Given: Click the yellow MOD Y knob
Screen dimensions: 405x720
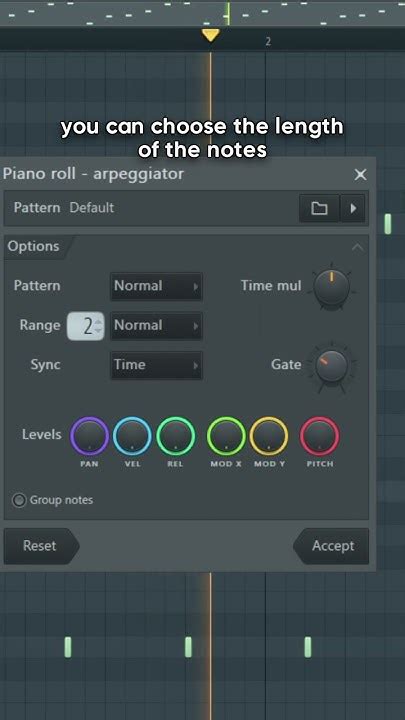Looking at the screenshot, I should coord(269,436).
